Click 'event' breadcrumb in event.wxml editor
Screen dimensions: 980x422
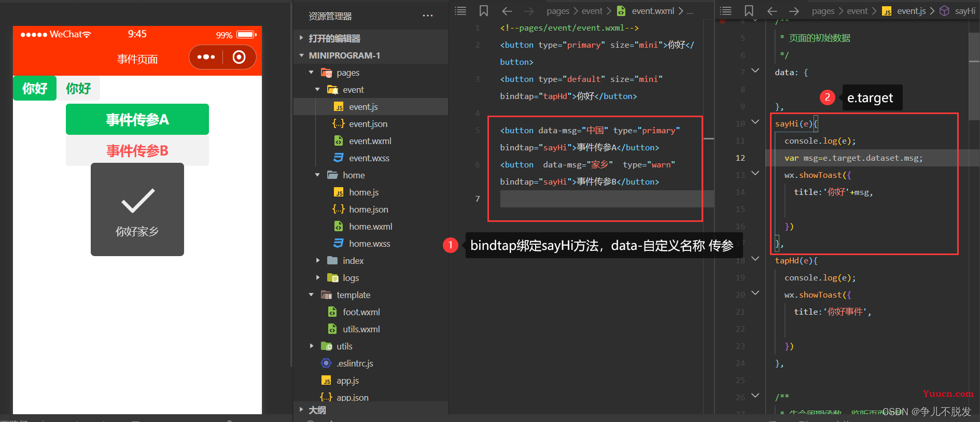(x=592, y=11)
